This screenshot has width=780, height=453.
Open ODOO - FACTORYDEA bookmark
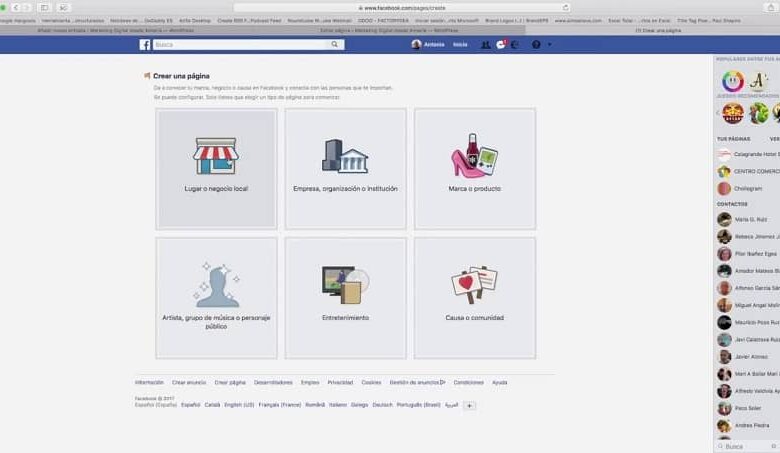[383, 21]
